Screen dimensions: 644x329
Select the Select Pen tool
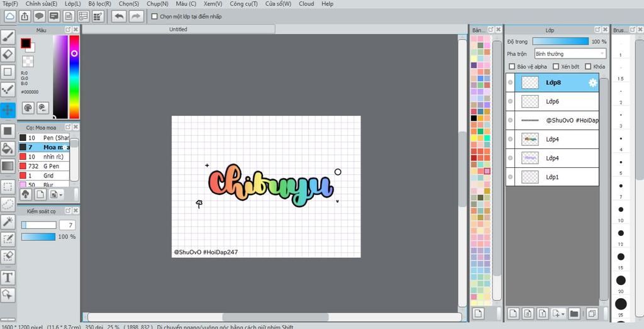pos(8,239)
